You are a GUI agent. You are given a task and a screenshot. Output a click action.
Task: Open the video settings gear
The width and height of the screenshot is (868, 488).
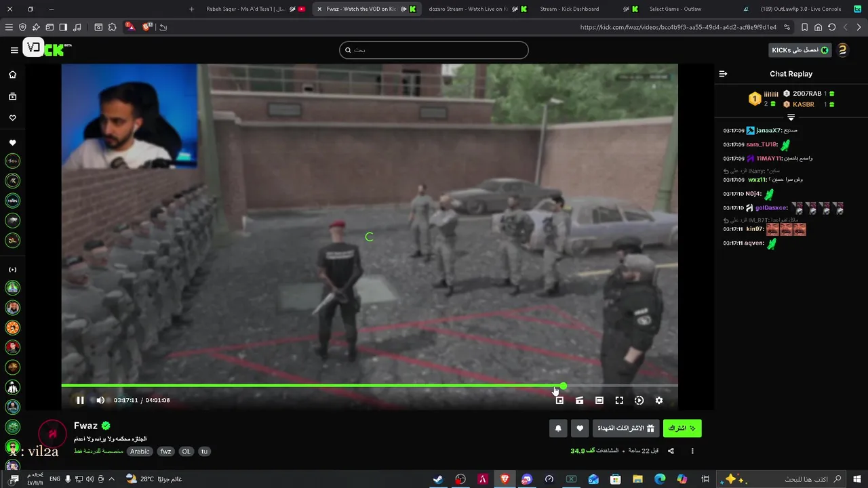(x=658, y=401)
